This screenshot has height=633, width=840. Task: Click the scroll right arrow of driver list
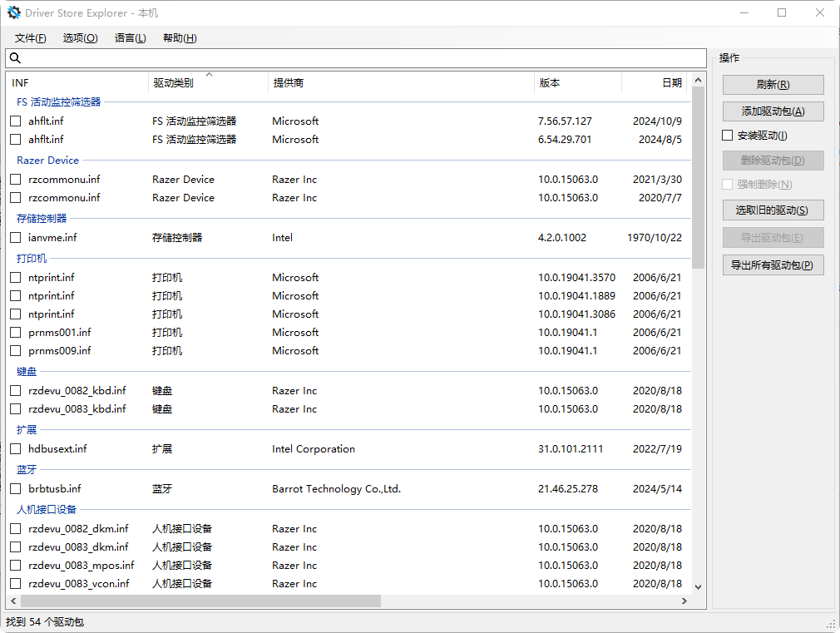(x=684, y=601)
